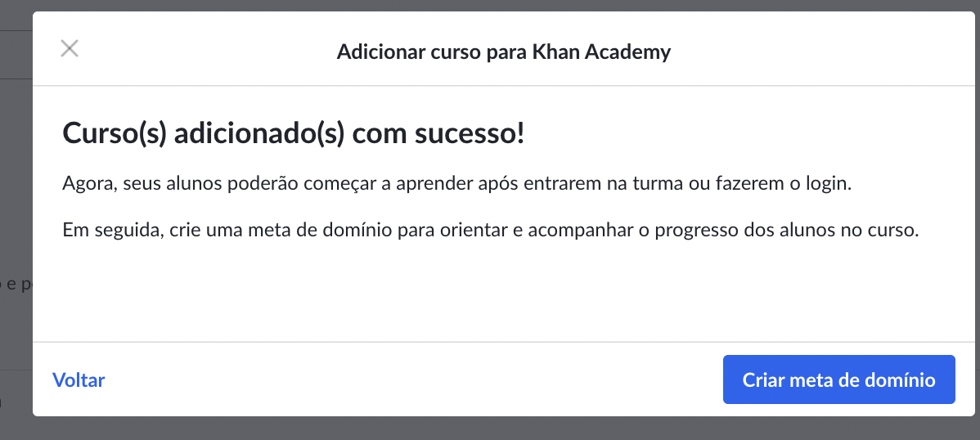This screenshot has height=440, width=980.
Task: Click the dialog title Adicionar curso para Khan Academy
Action: (504, 52)
